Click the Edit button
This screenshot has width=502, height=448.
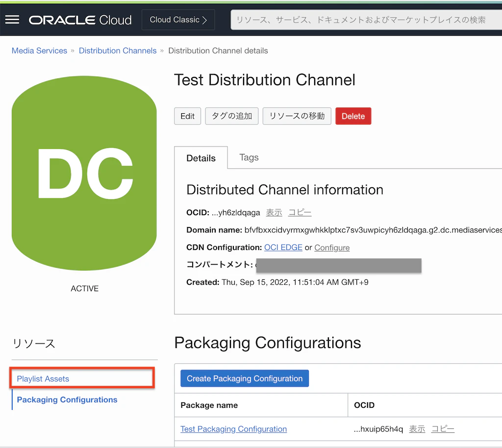(187, 116)
